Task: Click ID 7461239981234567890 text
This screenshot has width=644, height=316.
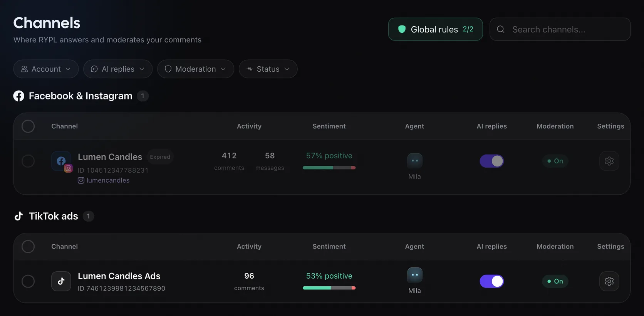Action: pos(122,288)
